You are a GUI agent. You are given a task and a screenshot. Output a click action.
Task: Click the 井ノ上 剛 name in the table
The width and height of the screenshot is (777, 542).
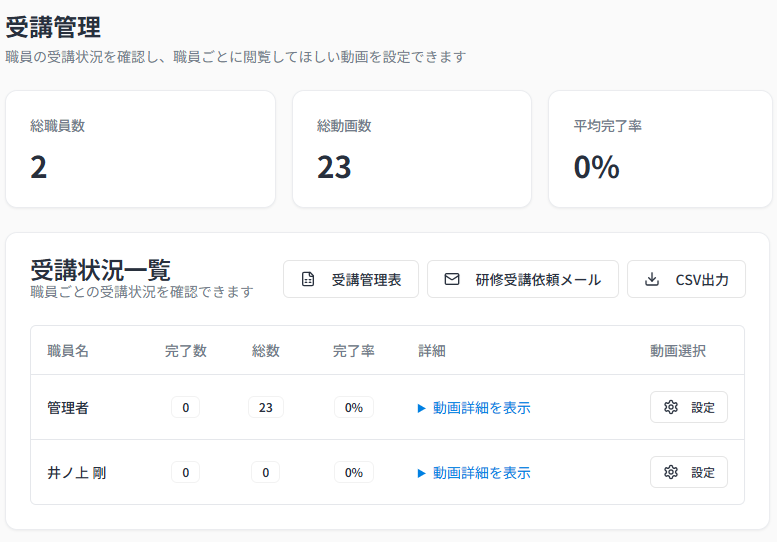click(77, 473)
